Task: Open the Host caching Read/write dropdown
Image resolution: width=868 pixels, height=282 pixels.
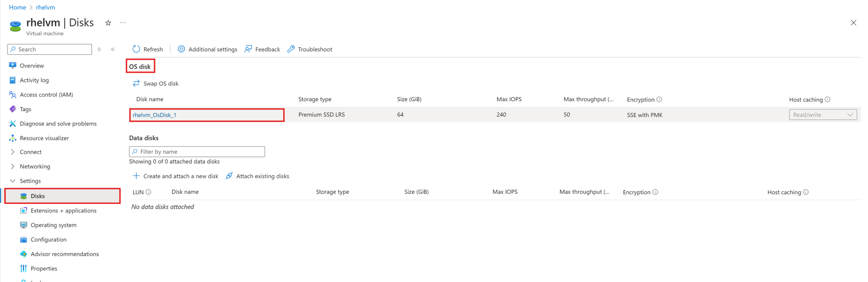Action: [x=822, y=115]
